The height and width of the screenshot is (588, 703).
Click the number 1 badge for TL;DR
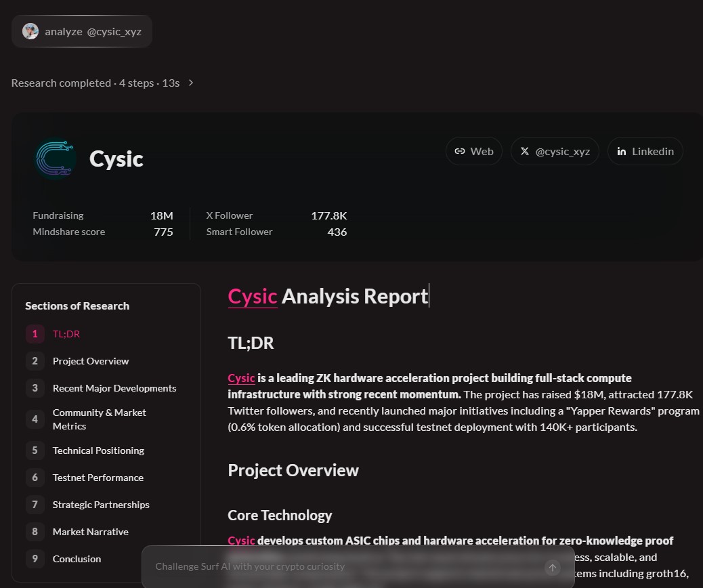coord(35,334)
